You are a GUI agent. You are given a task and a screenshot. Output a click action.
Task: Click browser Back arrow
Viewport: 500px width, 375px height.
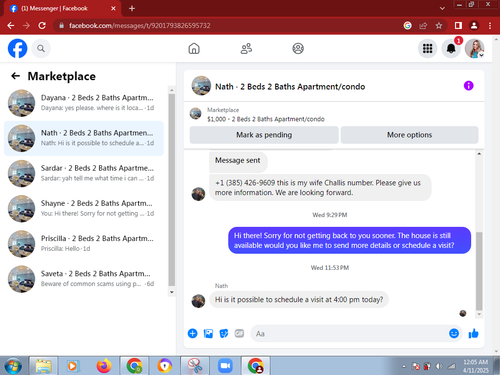11,25
